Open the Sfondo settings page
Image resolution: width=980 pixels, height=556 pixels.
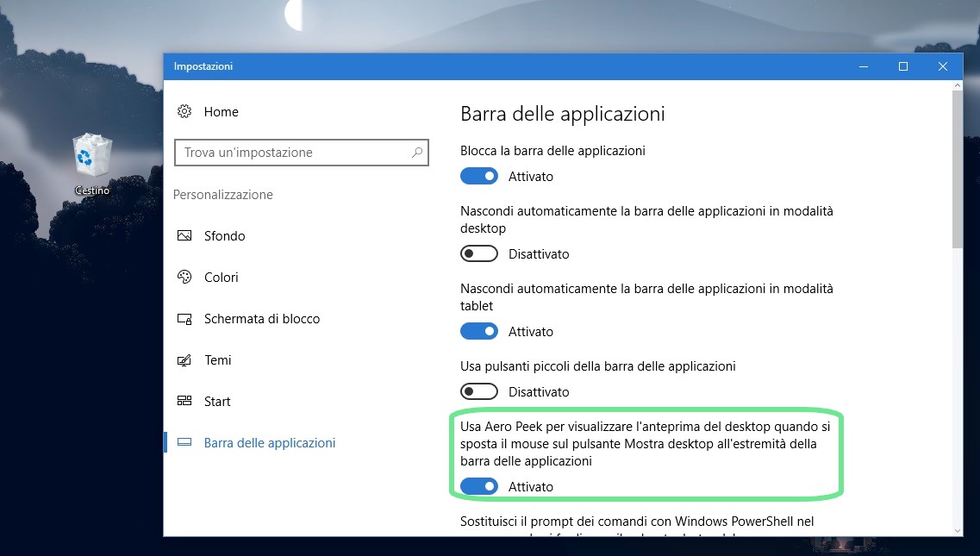tap(224, 236)
